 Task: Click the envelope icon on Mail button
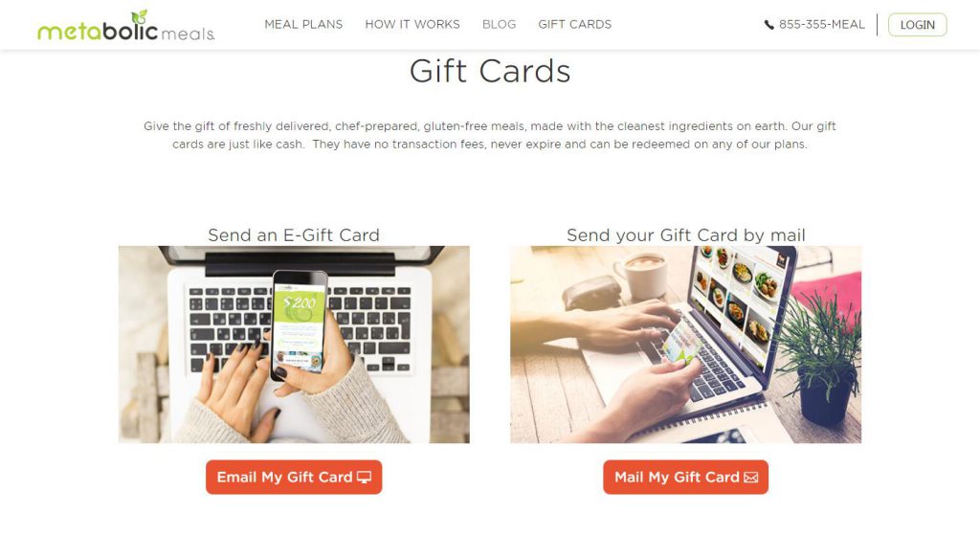coord(750,478)
